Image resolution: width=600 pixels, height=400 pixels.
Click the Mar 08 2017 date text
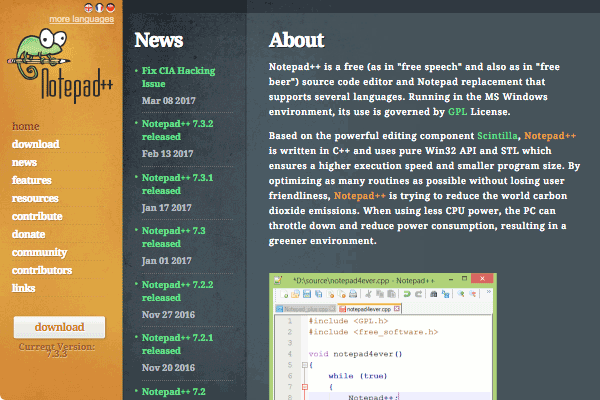tap(168, 101)
